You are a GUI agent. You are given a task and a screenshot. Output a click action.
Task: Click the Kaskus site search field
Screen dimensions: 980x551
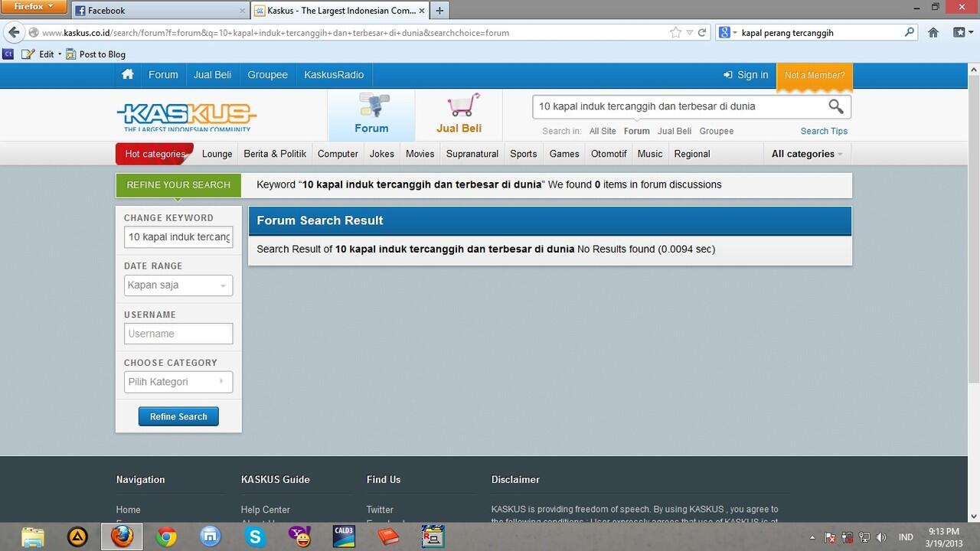tap(678, 106)
